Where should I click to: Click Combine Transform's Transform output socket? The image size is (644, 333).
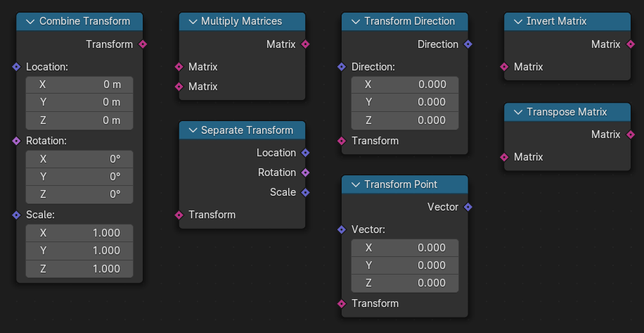[x=143, y=44]
